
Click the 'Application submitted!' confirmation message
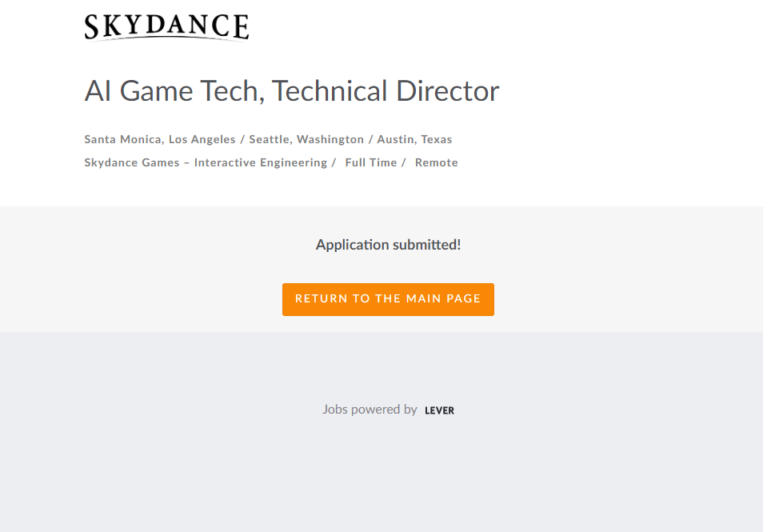[388, 245]
